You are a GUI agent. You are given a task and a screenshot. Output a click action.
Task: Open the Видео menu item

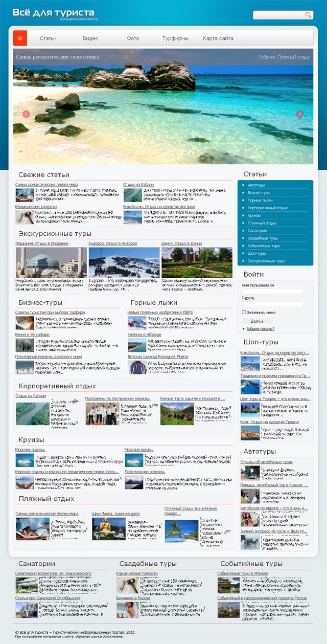click(x=90, y=38)
